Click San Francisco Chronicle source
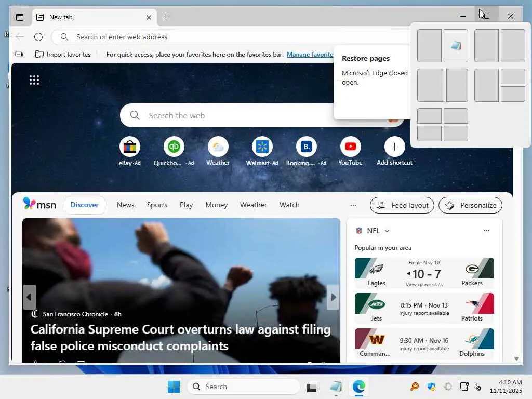This screenshot has height=399, width=532. tap(75, 314)
